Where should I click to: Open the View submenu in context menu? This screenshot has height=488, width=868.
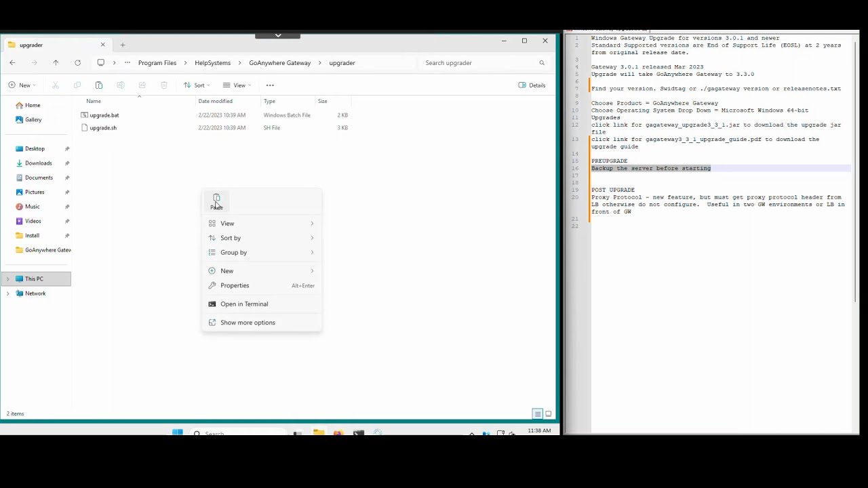tap(262, 224)
